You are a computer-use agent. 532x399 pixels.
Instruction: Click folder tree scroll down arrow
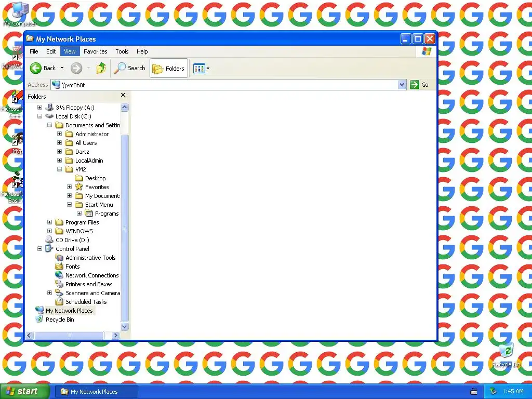125,327
